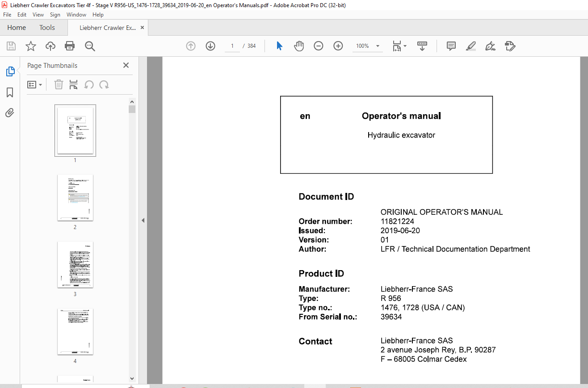Click the page number input field
588x388 pixels.
[x=232, y=46]
